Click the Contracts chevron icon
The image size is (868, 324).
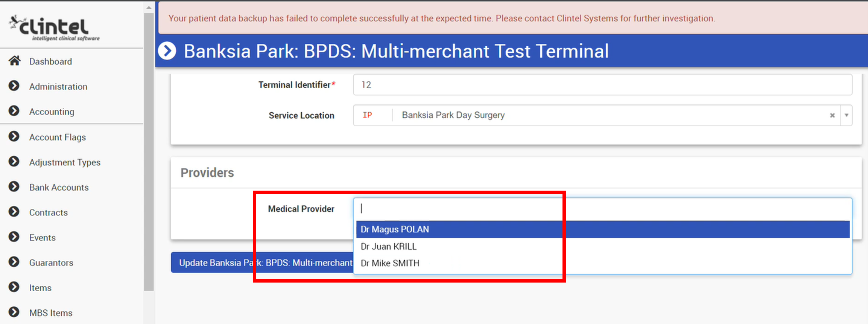coord(14,212)
